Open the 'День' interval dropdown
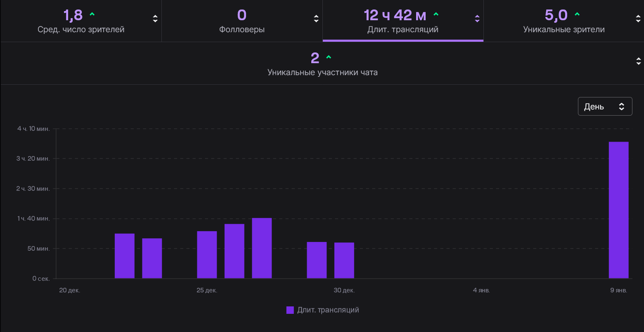The image size is (644, 332). pyautogui.click(x=605, y=106)
